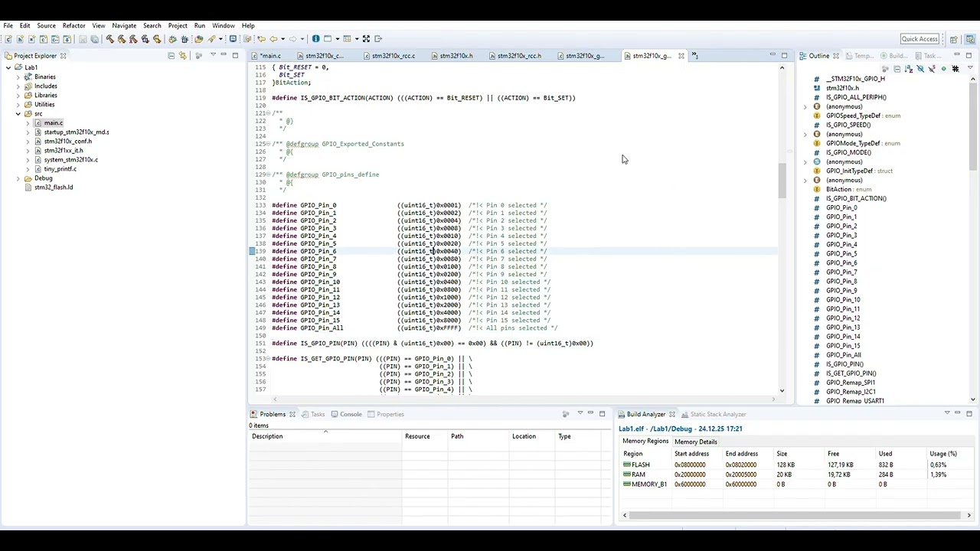
Task: Open the File menu
Action: pyautogui.click(x=8, y=25)
